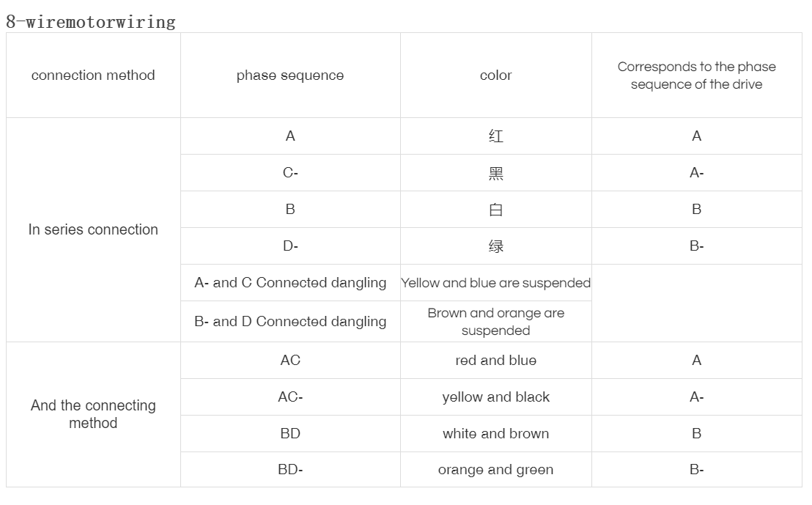Click the "D-" phase sequence cell
Image resolution: width=812 pixels, height=505 pixels.
pyautogui.click(x=290, y=246)
